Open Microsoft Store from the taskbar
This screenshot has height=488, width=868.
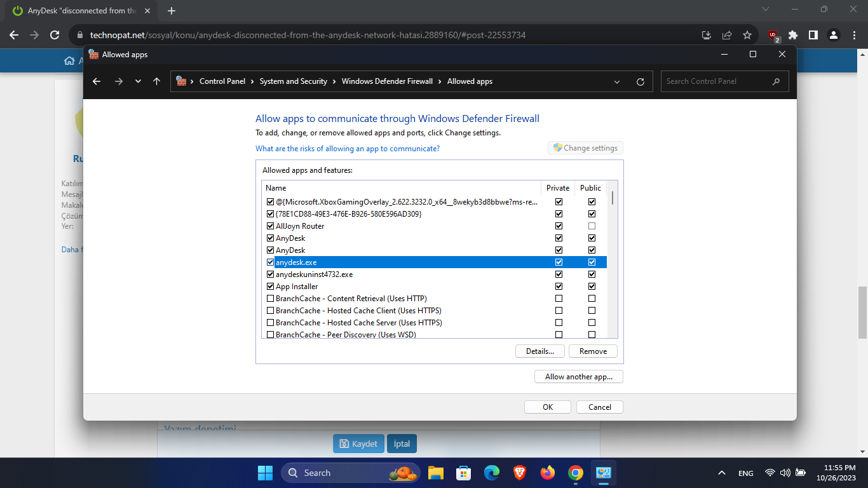click(x=464, y=473)
